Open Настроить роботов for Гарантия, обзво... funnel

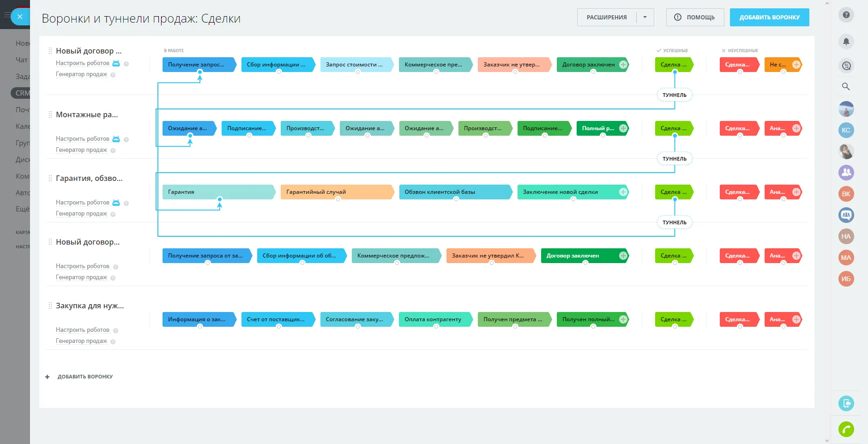pyautogui.click(x=83, y=202)
